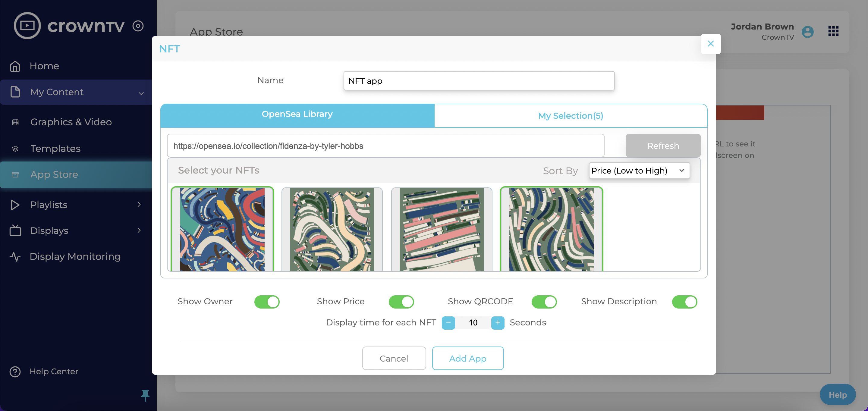Click the Refresh button
The height and width of the screenshot is (411, 868).
click(x=663, y=146)
